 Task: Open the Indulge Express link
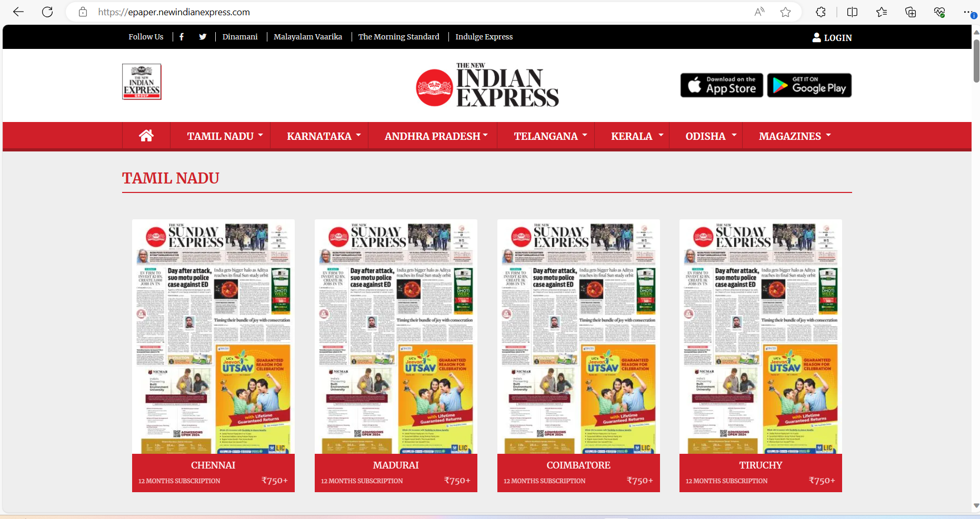[x=484, y=37]
